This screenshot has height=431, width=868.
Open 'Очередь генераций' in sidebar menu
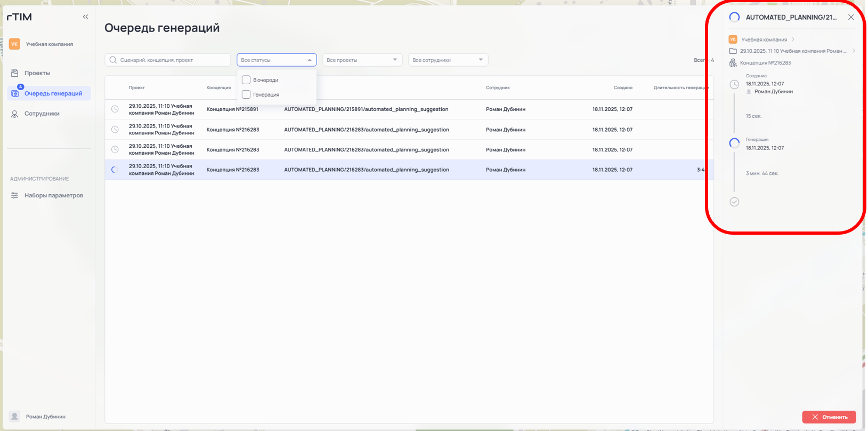[53, 93]
